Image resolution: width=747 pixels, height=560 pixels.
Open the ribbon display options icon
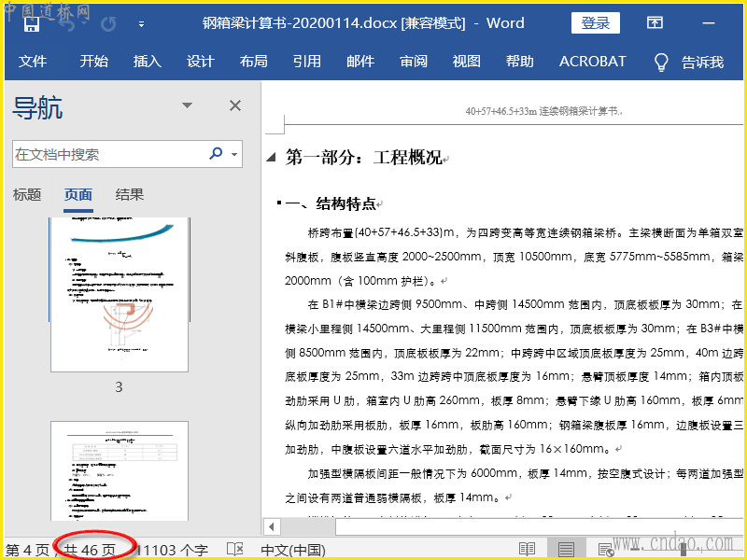(655, 23)
